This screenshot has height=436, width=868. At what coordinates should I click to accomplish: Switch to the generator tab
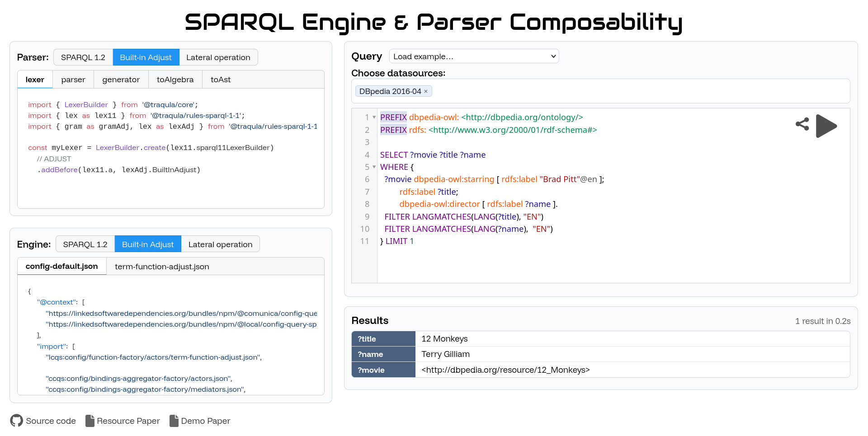coord(121,79)
